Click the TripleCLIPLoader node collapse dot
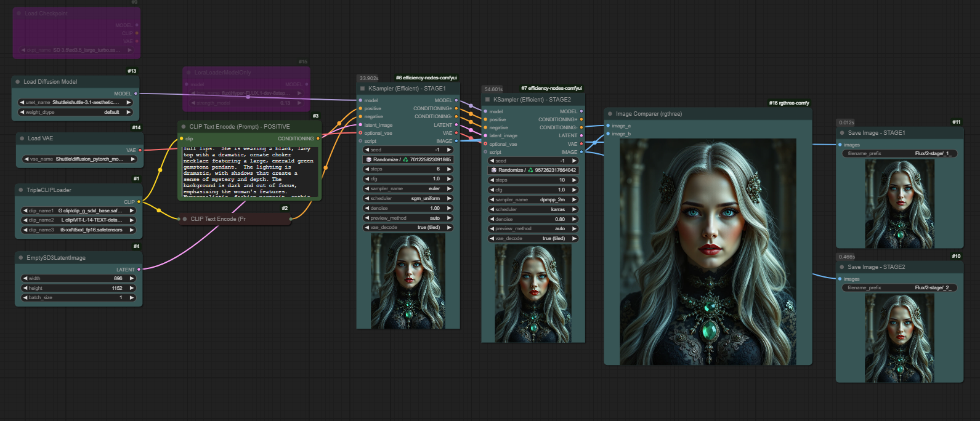Viewport: 980px width, 421px height. pos(21,190)
